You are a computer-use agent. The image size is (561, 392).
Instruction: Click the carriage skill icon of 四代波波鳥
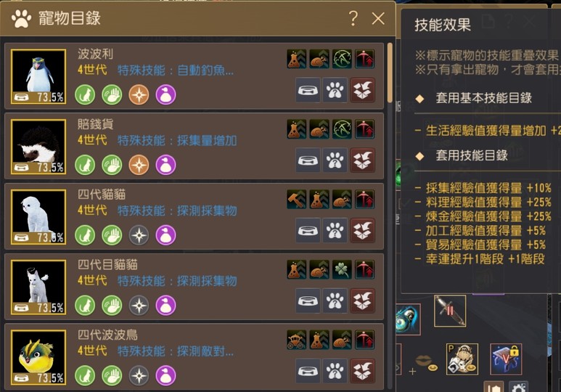[297, 340]
